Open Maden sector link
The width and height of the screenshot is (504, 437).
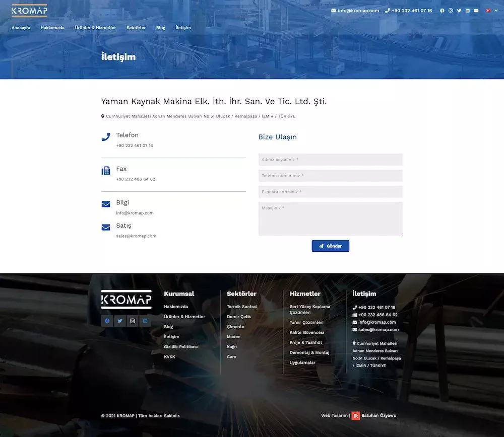[x=234, y=337]
